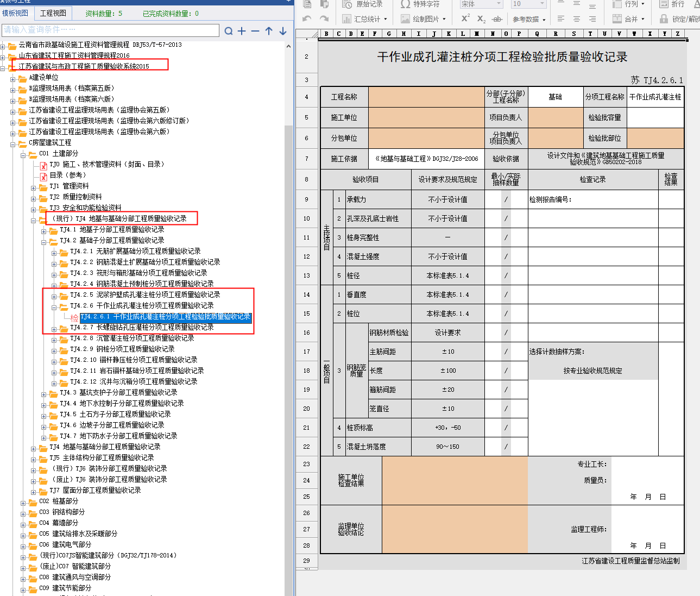Switch to the 模板视图 tab
700x596 pixels.
(15, 13)
